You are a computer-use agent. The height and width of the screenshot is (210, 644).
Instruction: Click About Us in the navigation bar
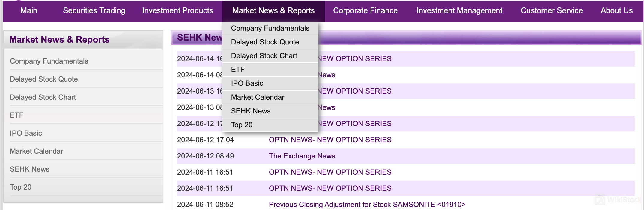click(x=616, y=11)
